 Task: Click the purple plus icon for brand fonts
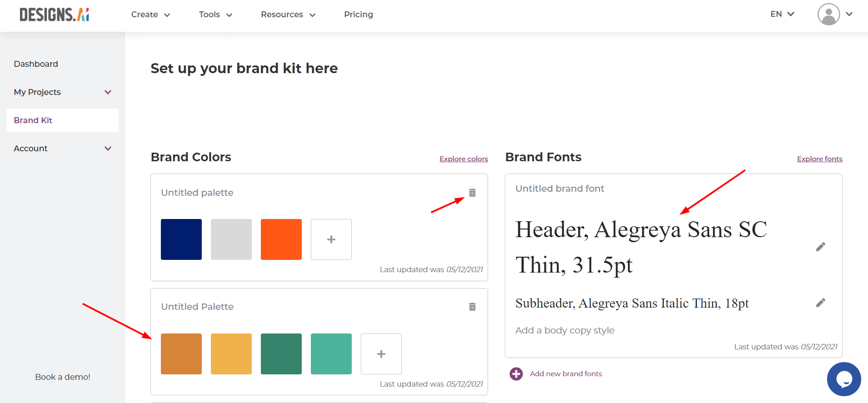516,374
